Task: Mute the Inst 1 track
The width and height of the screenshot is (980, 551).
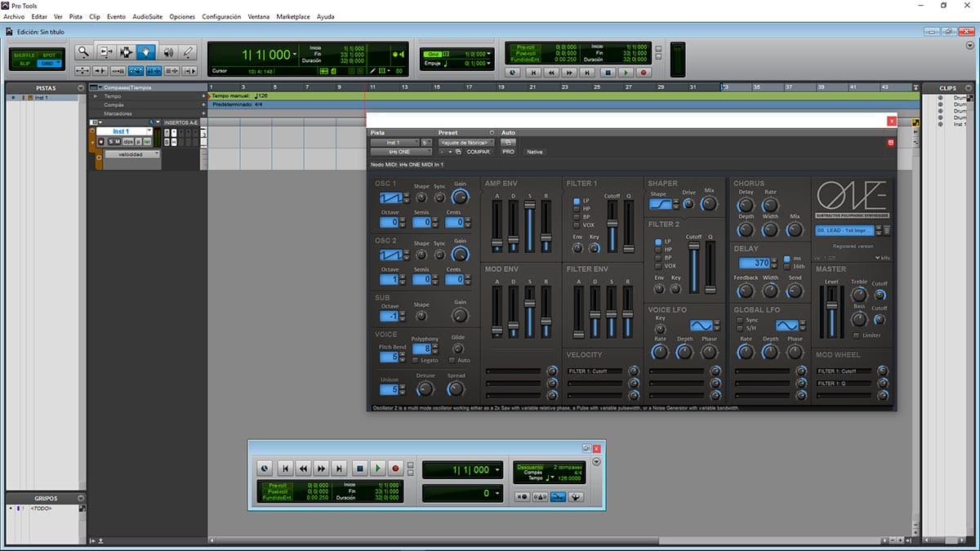Action: 118,142
